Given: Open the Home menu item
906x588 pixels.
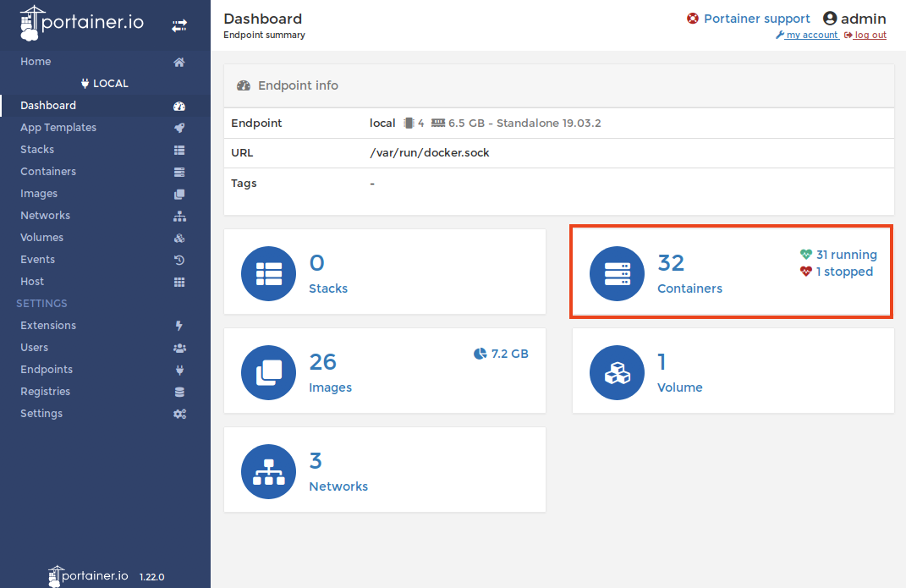Looking at the screenshot, I should click(x=36, y=62).
